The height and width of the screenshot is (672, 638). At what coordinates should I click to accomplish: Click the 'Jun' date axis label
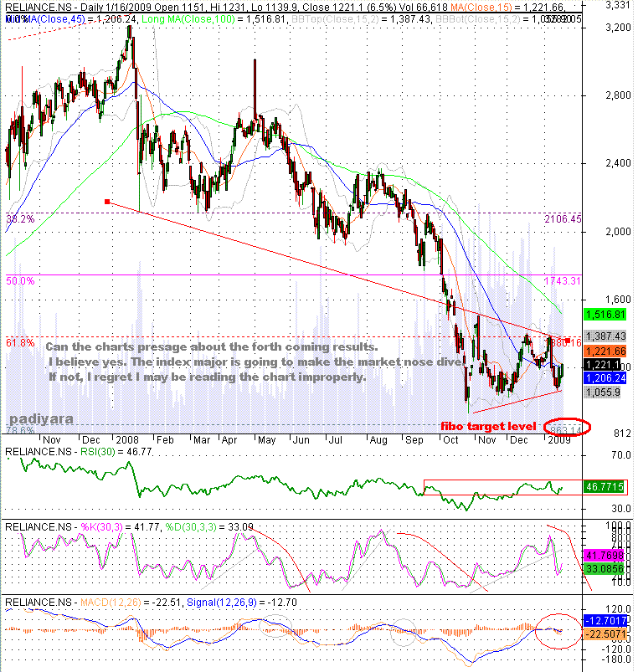click(301, 440)
